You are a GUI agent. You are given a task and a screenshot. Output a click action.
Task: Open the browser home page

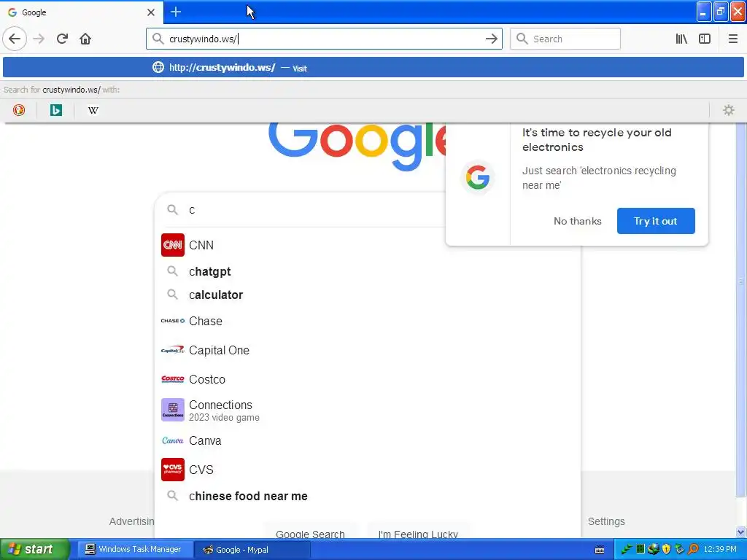pos(85,39)
